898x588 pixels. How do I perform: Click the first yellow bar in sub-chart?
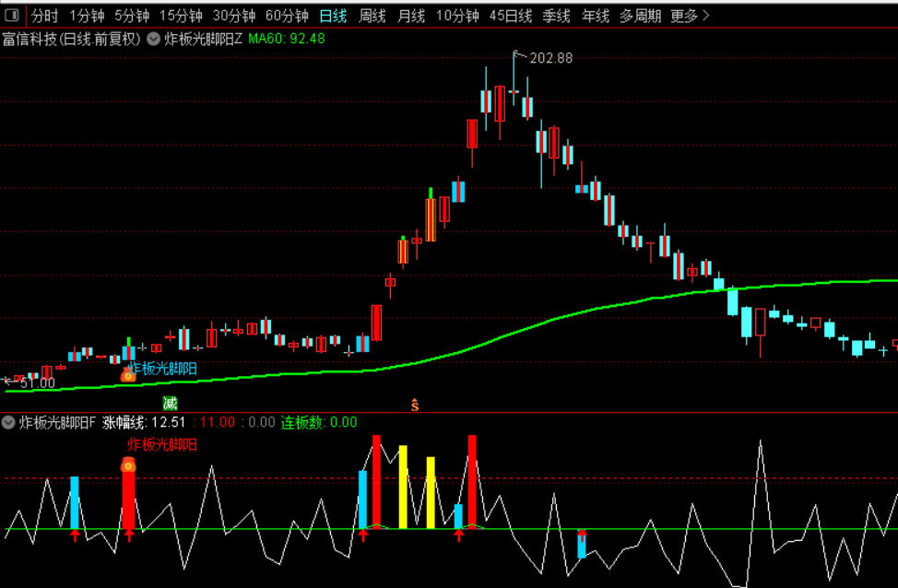(x=403, y=487)
